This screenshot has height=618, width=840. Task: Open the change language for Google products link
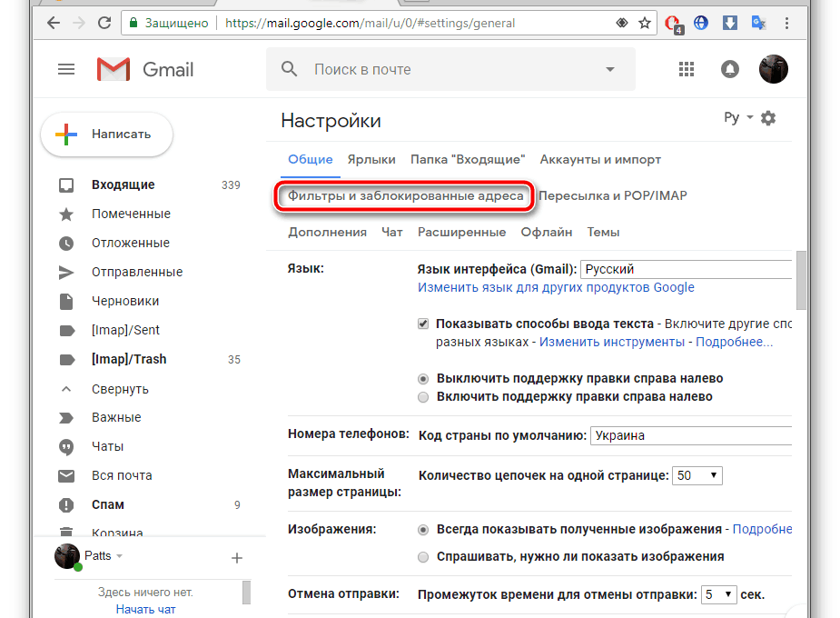point(556,287)
